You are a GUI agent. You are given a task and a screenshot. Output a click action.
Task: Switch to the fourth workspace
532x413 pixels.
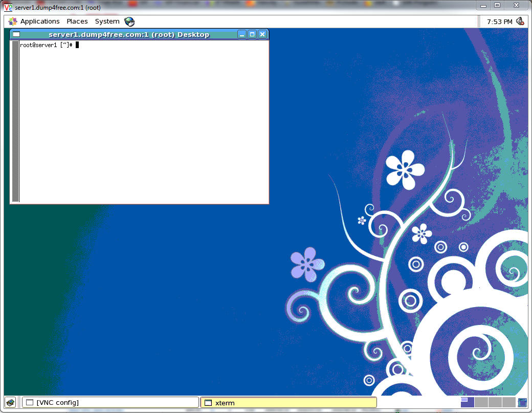click(x=509, y=402)
